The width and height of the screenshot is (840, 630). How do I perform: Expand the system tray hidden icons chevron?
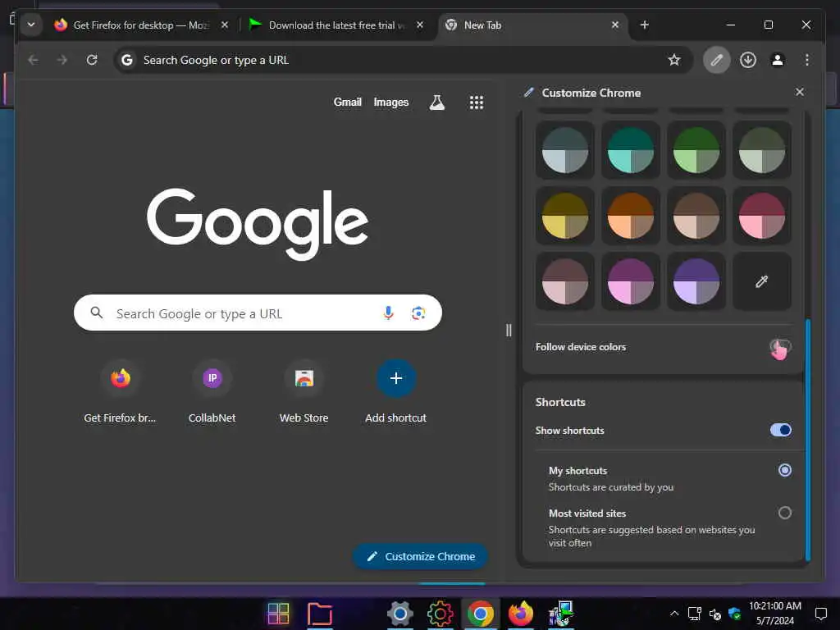[674, 614]
